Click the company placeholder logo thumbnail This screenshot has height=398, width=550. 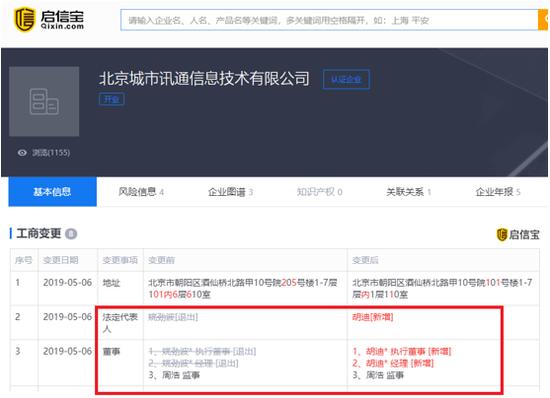click(44, 101)
